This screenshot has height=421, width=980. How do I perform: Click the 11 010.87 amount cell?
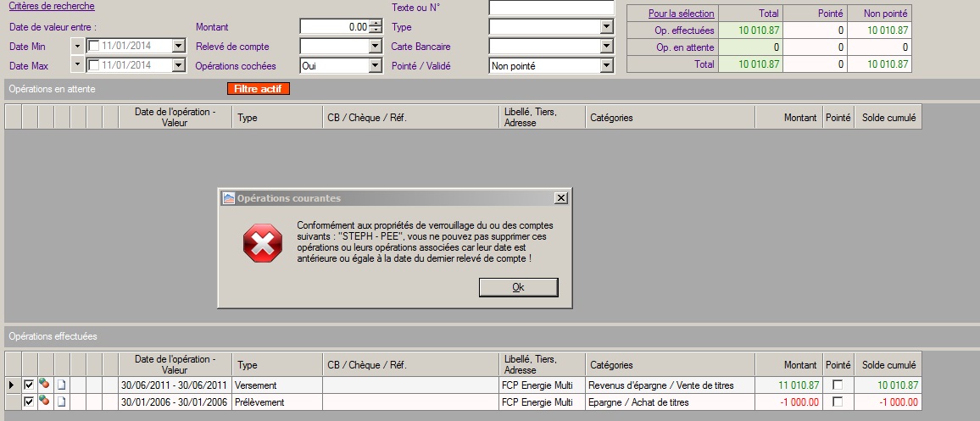point(788,385)
